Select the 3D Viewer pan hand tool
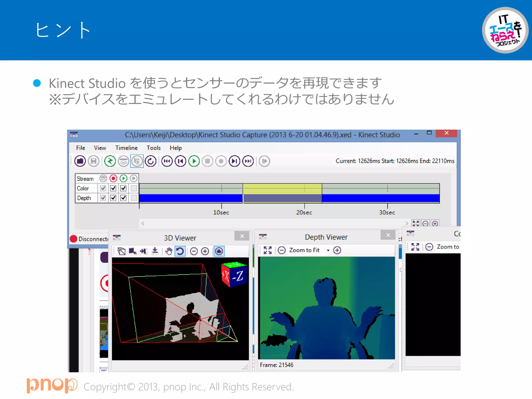Screen dimensions: 532x399 point(169,251)
